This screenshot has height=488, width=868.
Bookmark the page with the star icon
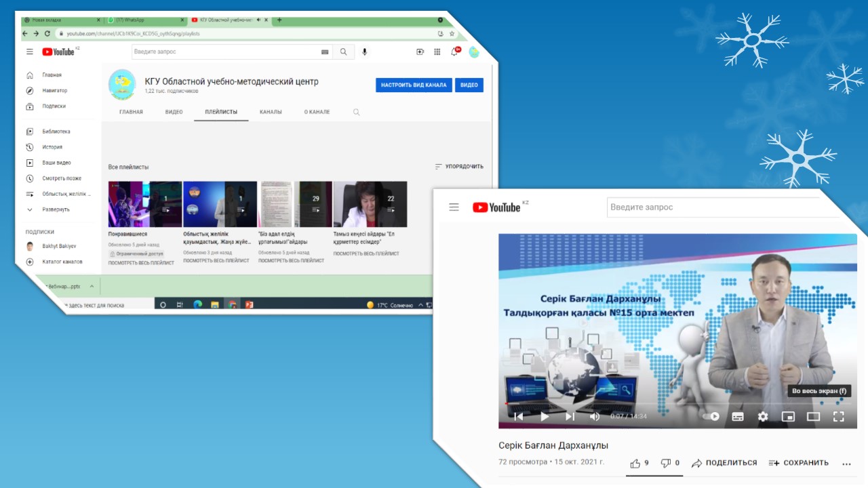click(452, 33)
